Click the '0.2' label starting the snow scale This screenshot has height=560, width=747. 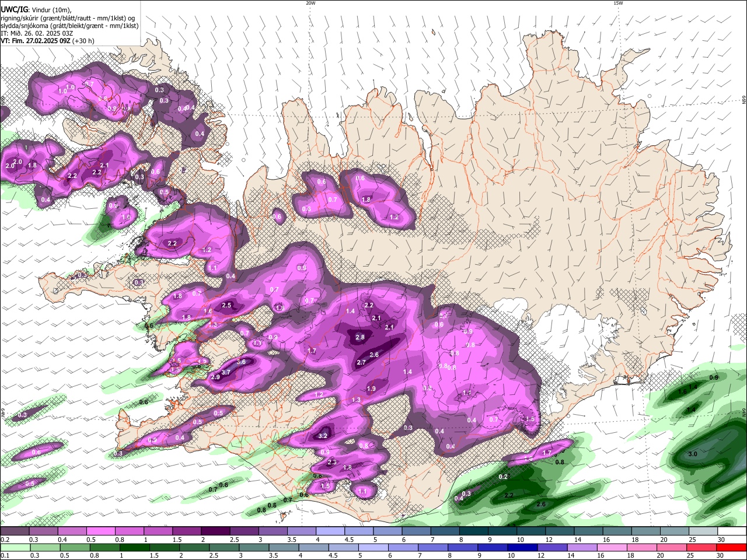click(x=4, y=540)
